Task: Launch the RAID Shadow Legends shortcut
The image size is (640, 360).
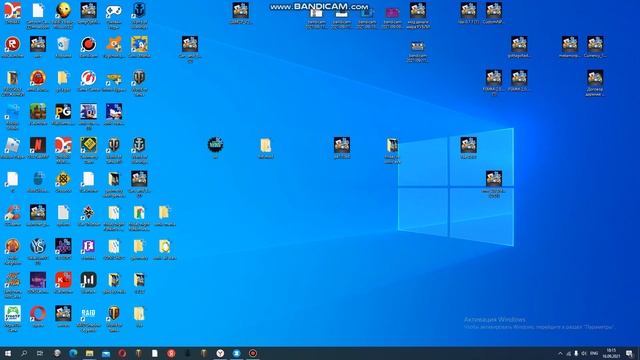Action: pos(89,313)
